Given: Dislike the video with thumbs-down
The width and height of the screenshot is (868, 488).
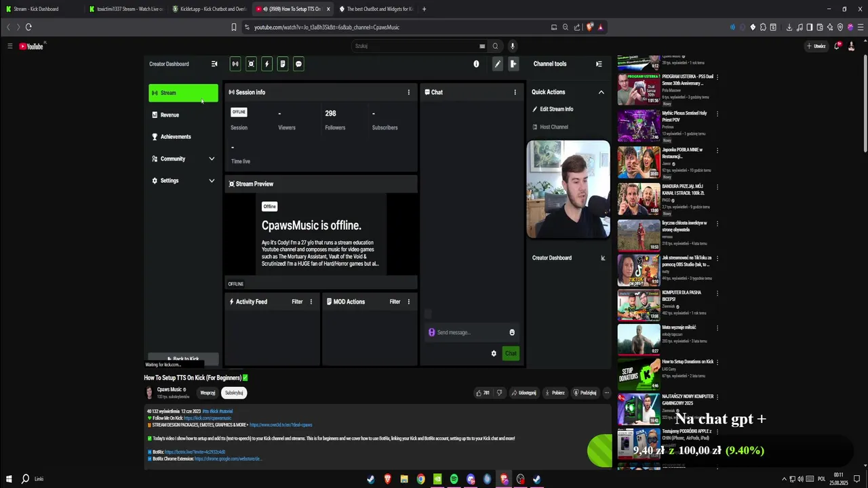Looking at the screenshot, I should pyautogui.click(x=500, y=392).
